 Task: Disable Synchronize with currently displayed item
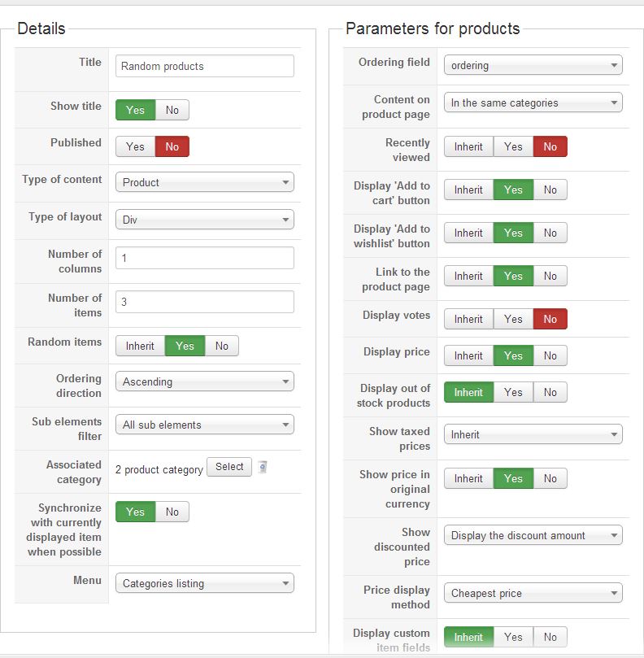[172, 512]
